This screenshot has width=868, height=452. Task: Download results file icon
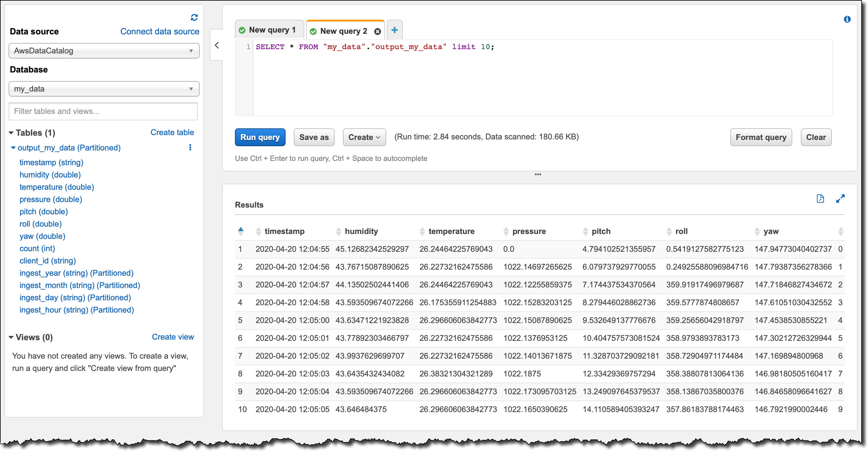coord(820,199)
